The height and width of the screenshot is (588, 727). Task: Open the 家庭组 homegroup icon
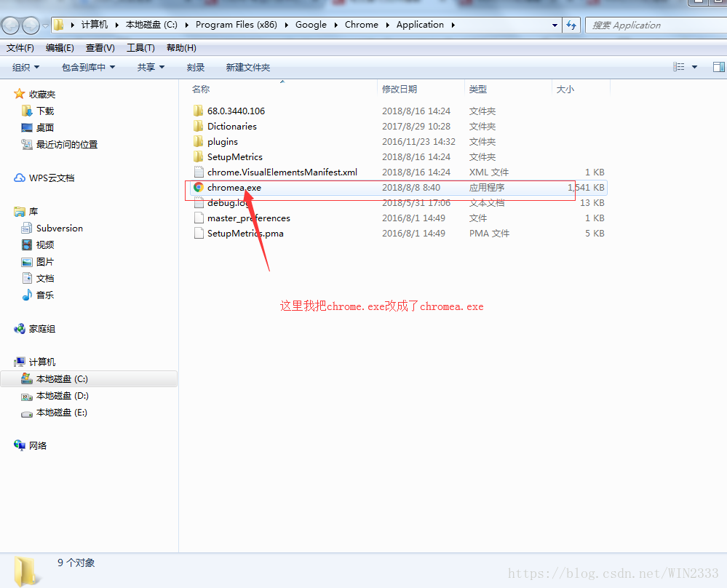click(19, 328)
